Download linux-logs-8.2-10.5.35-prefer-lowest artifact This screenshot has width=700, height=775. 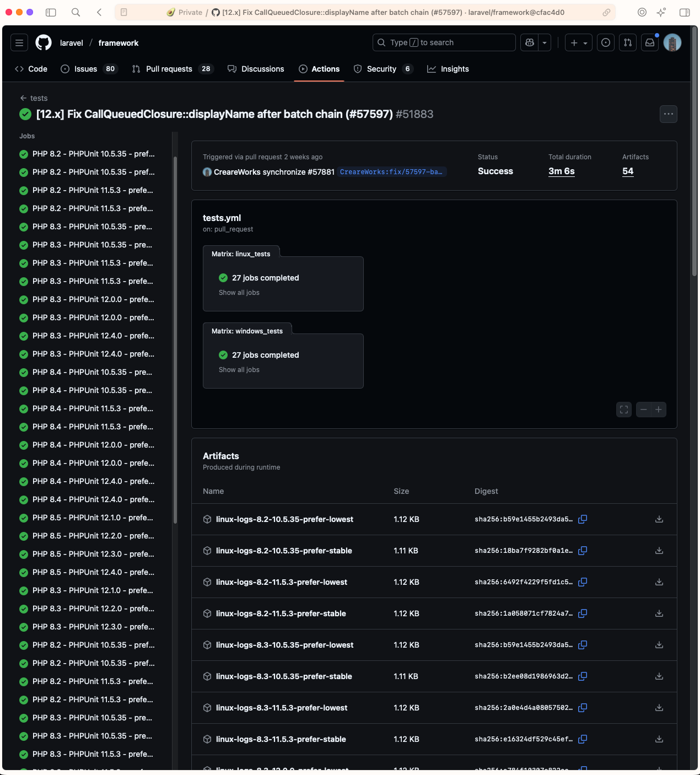click(x=659, y=519)
